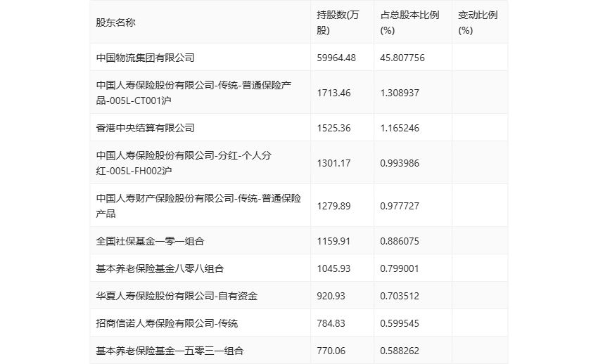The width and height of the screenshot is (598, 364).
Task: Click the 0.977727 percentage value
Action: (x=400, y=206)
